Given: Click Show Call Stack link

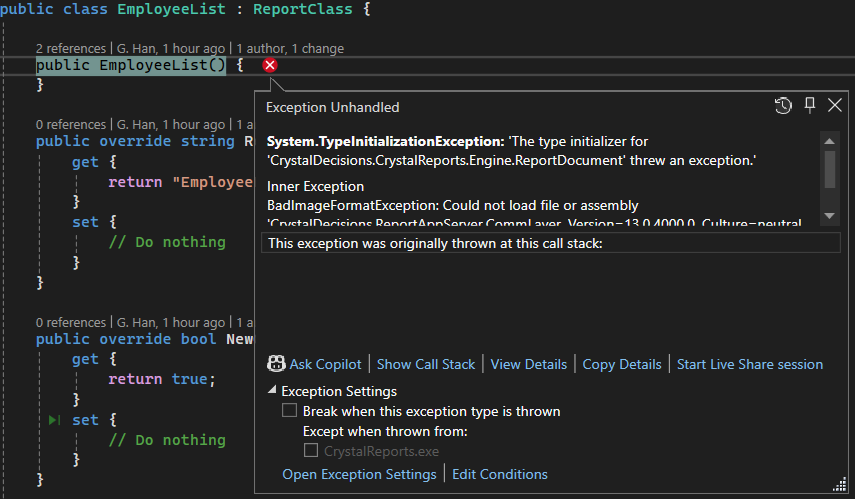Looking at the screenshot, I should 426,364.
